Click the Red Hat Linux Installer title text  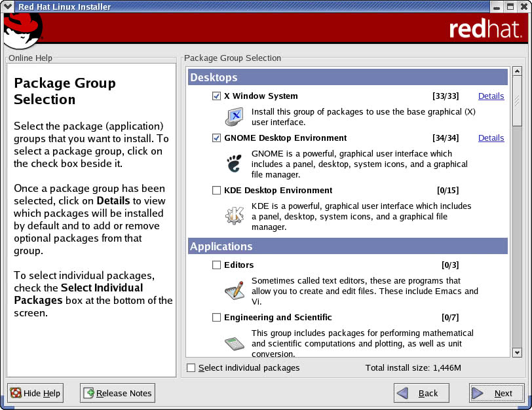click(64, 7)
